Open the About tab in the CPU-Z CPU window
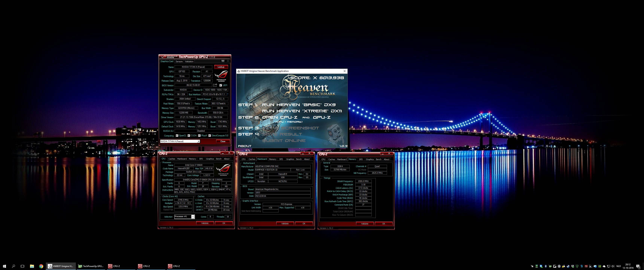 [x=227, y=159]
